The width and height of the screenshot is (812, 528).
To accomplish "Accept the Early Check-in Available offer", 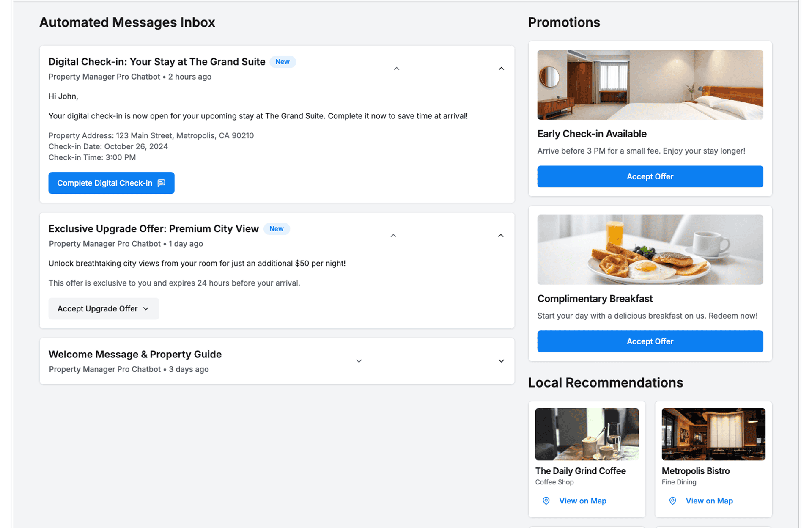I will (x=650, y=176).
